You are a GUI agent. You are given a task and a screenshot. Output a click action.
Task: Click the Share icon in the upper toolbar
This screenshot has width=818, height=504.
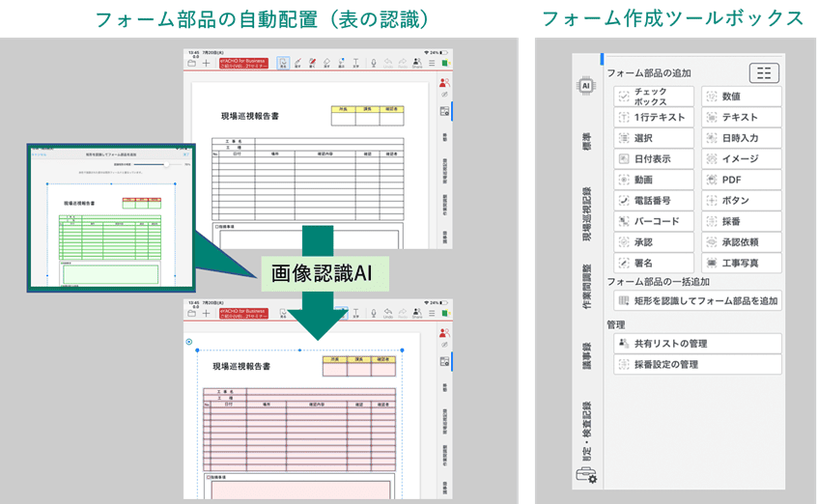coord(416,64)
